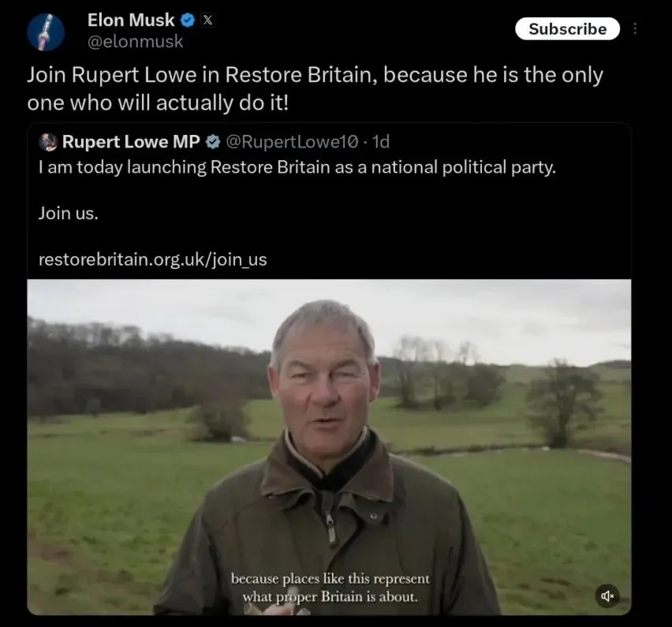Image resolution: width=672 pixels, height=627 pixels.
Task: Click Rupert Lowe's small avatar
Action: point(48,142)
